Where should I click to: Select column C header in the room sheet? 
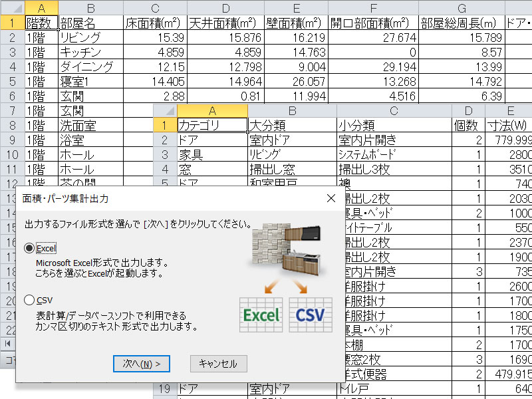(x=155, y=7)
